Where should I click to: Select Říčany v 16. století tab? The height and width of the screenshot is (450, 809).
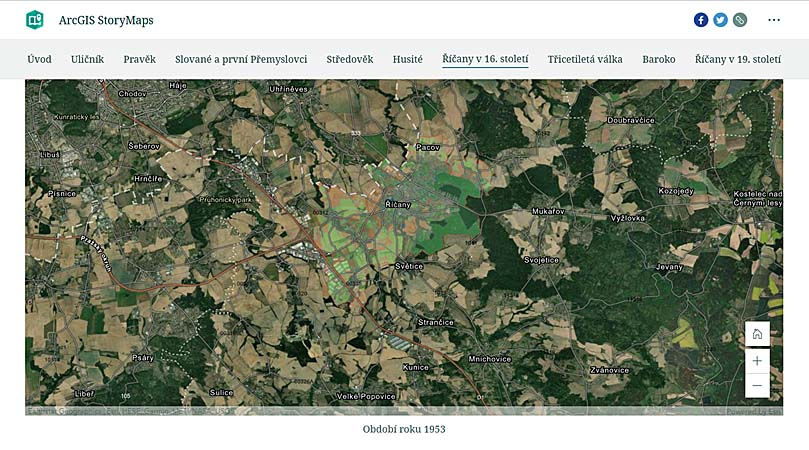pyautogui.click(x=485, y=59)
